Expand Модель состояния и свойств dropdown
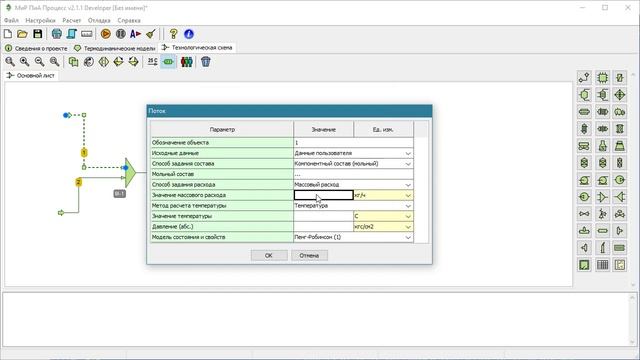 click(x=408, y=237)
